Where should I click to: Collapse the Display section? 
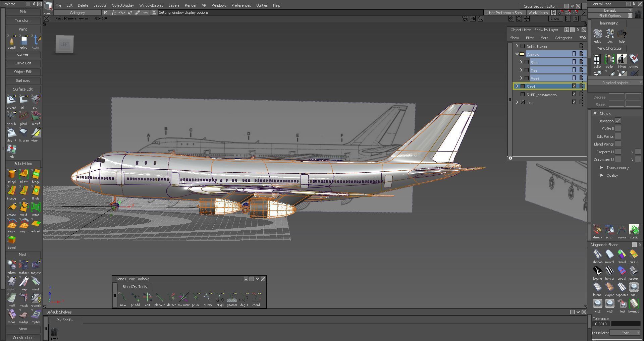pos(595,114)
